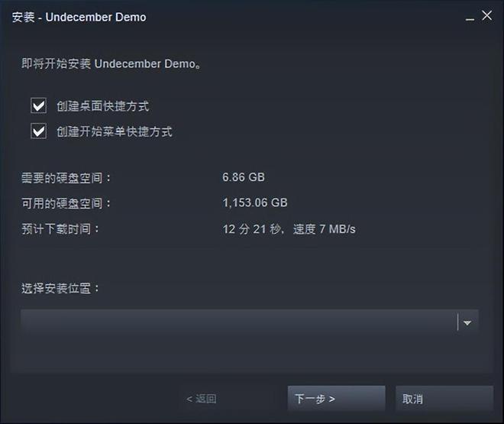Image resolution: width=504 pixels, height=424 pixels.
Task: Click the 预计下载时间 label
Action: (60, 229)
